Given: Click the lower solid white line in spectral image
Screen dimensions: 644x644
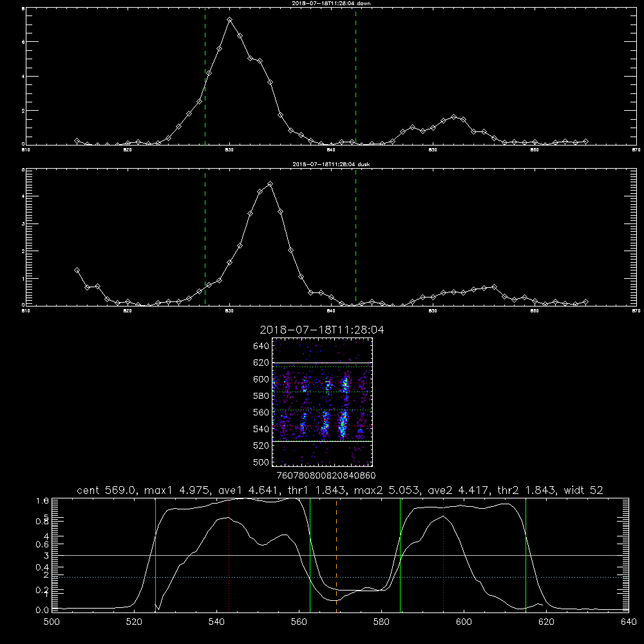Looking at the screenshot, I should pyautogui.click(x=323, y=441).
